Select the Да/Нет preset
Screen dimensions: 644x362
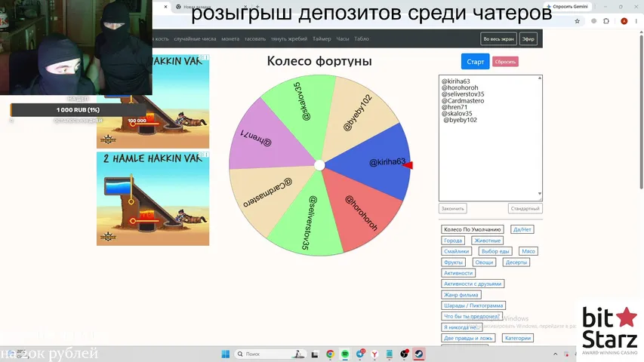click(522, 229)
